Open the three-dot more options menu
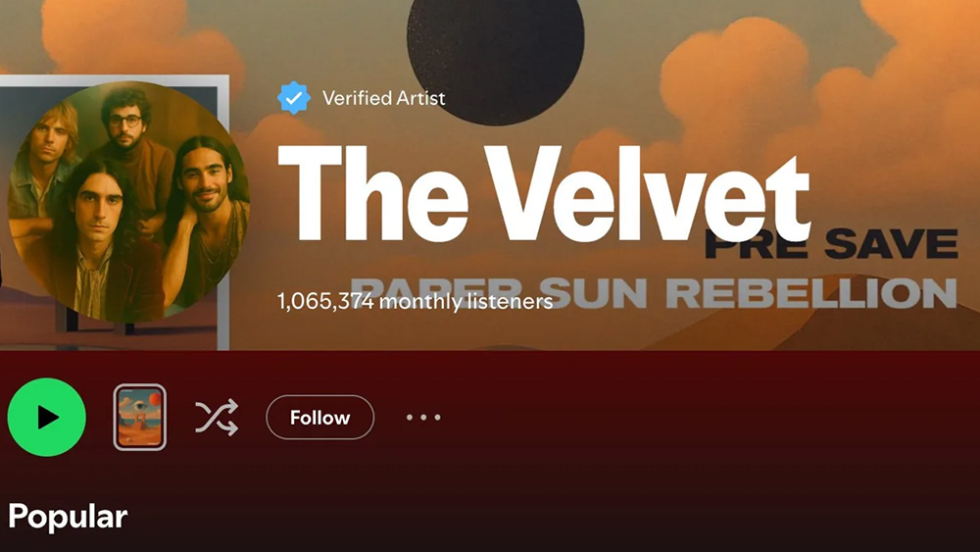Image resolution: width=980 pixels, height=552 pixels. pos(423,417)
